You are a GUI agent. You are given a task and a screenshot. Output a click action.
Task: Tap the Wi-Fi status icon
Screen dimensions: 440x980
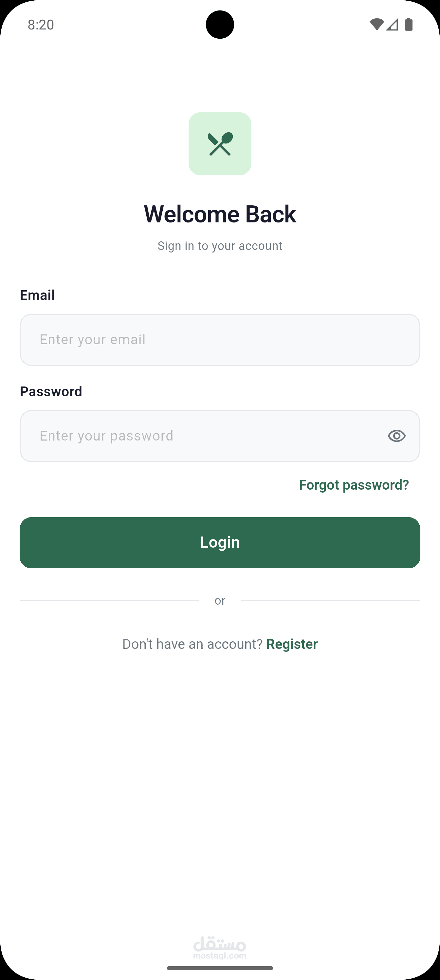[376, 25]
